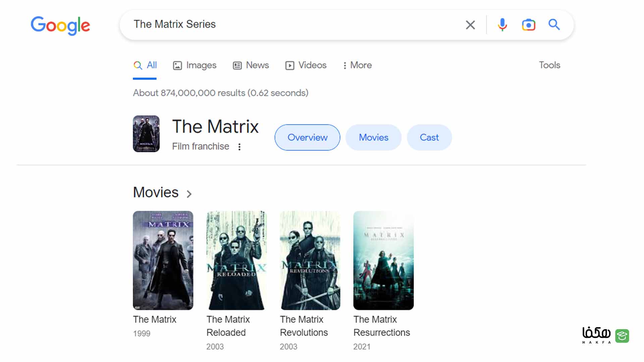Viewport: 644px width, 362px height.
Task: Expand the More search options menu
Action: pos(357,65)
